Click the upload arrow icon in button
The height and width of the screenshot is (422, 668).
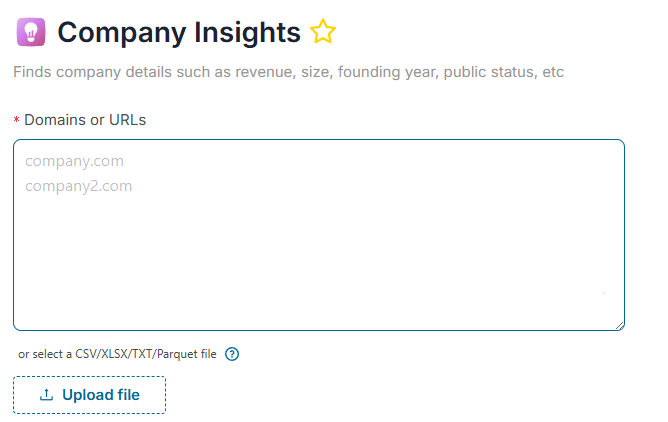pyautogui.click(x=46, y=395)
